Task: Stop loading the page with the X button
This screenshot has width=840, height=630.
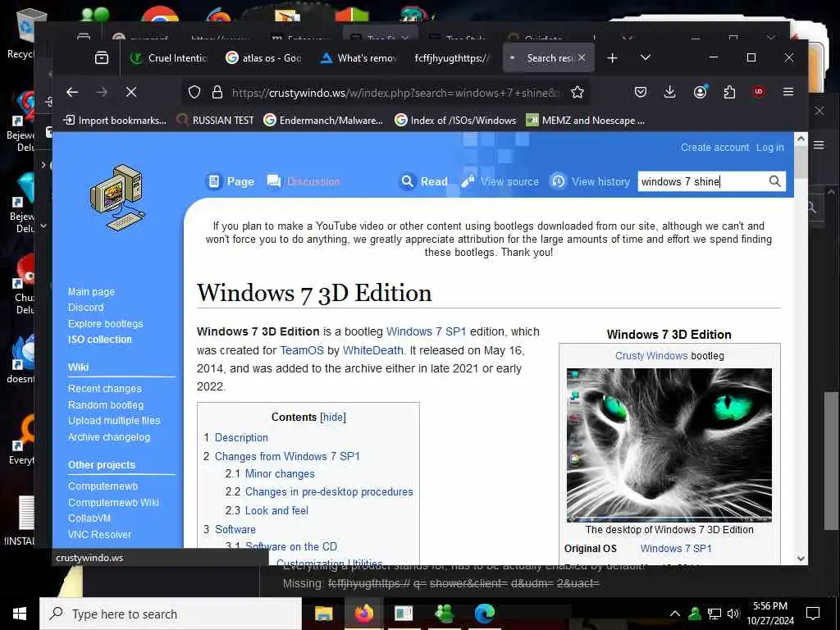Action: tap(130, 92)
